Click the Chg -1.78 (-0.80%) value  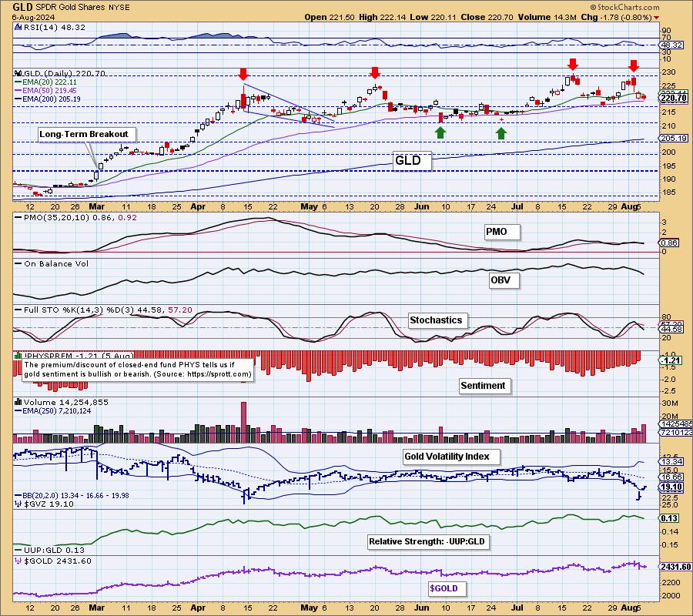(x=616, y=17)
